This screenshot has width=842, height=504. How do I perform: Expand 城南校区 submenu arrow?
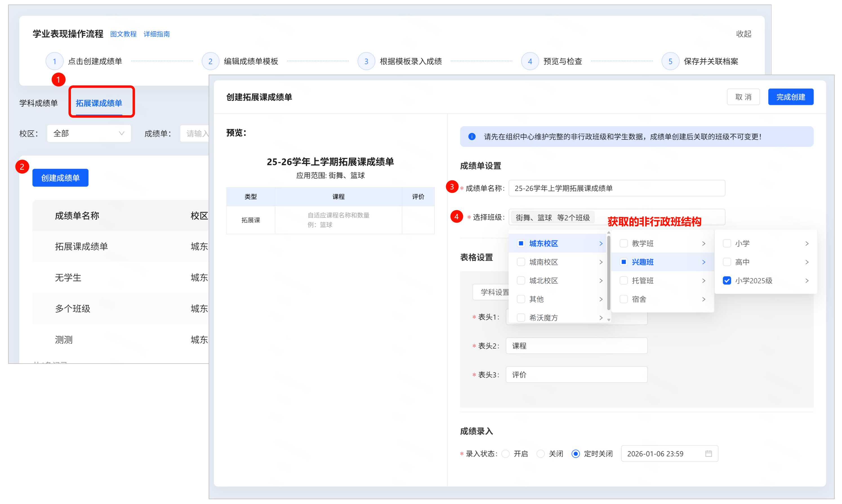(601, 262)
